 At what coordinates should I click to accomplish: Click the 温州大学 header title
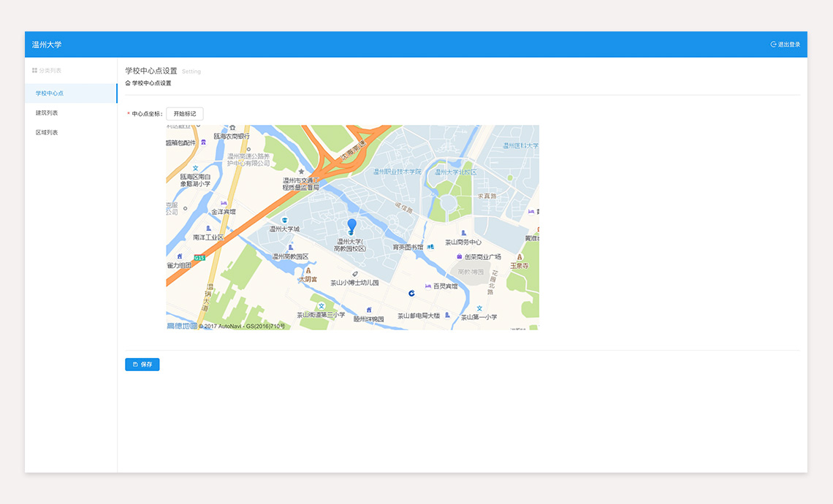pyautogui.click(x=47, y=45)
